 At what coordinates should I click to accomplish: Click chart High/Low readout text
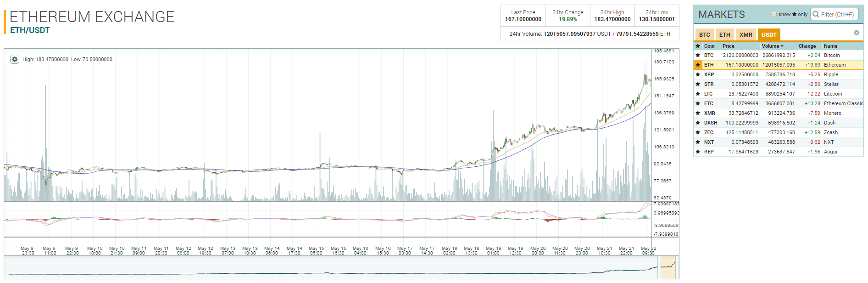click(67, 59)
